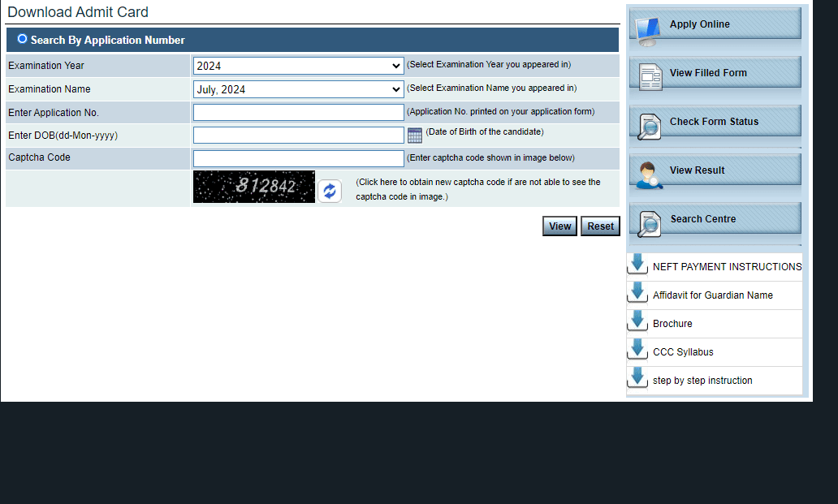Click the Check Form Status magnifier icon
Viewport: 838px width, 504px height.
(x=650, y=126)
